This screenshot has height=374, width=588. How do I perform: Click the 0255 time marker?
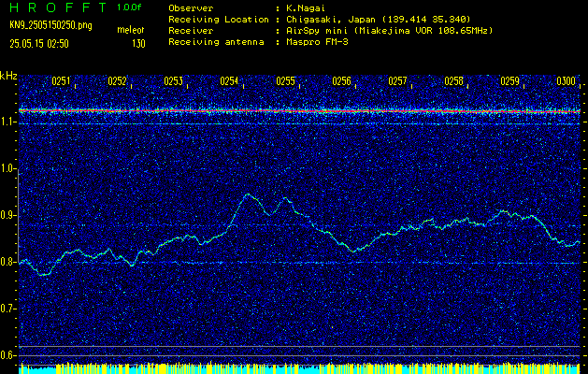pyautogui.click(x=285, y=81)
